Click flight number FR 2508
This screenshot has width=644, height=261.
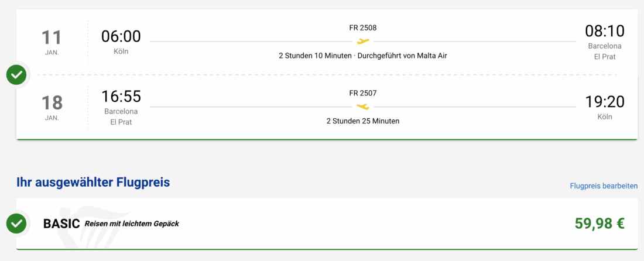point(363,28)
